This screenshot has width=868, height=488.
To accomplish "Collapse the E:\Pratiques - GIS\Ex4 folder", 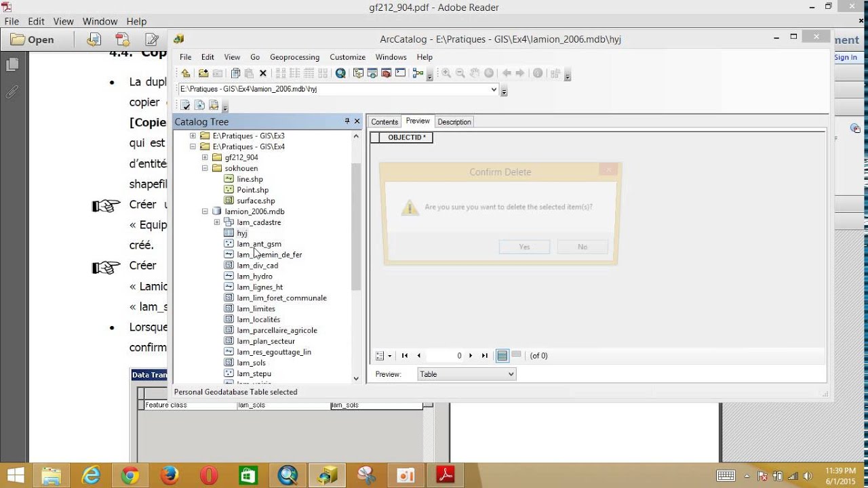I will [x=193, y=146].
